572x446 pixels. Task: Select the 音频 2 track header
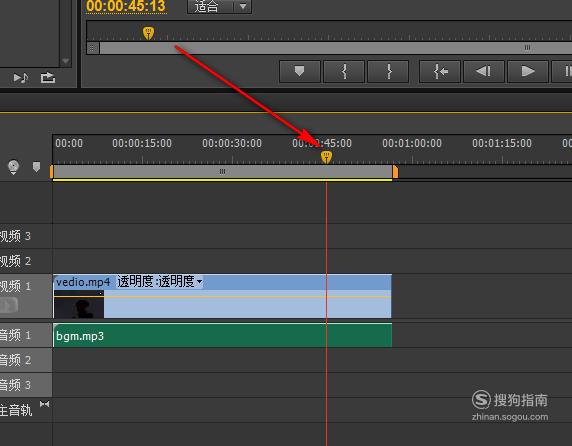pos(26,360)
